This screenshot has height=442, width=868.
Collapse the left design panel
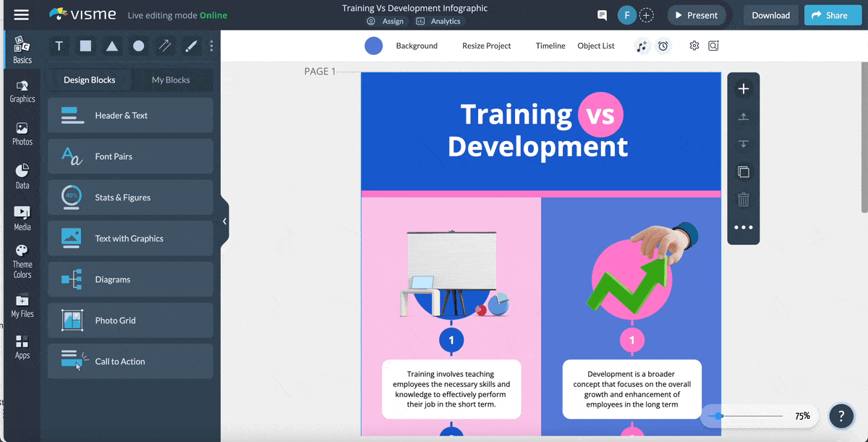(x=224, y=221)
